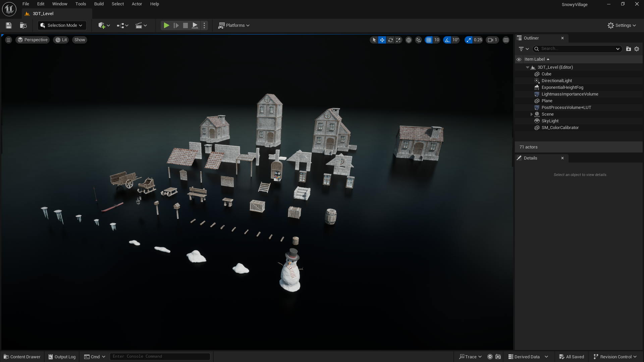This screenshot has height=362, width=644.
Task: Switch to the Details panel tab
Action: pos(530,158)
